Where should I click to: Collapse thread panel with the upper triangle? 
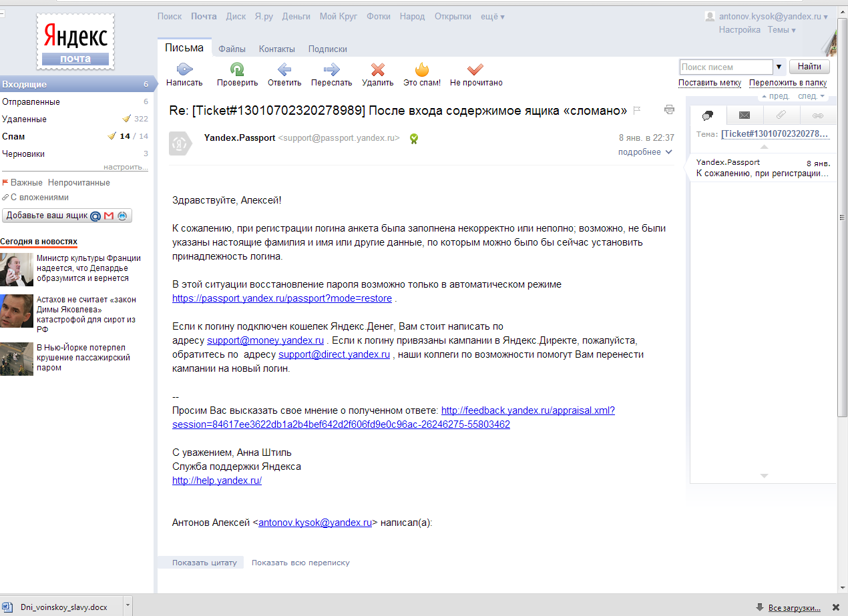pos(765,146)
